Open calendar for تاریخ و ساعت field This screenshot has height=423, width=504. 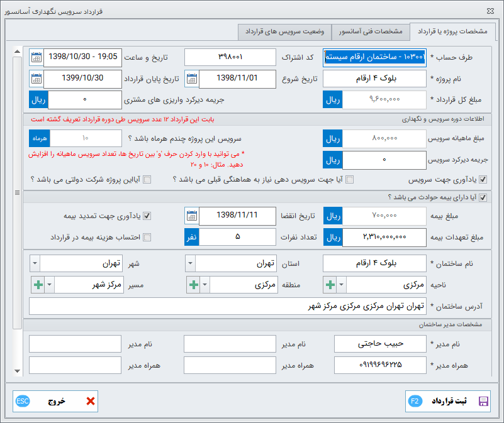click(36, 57)
